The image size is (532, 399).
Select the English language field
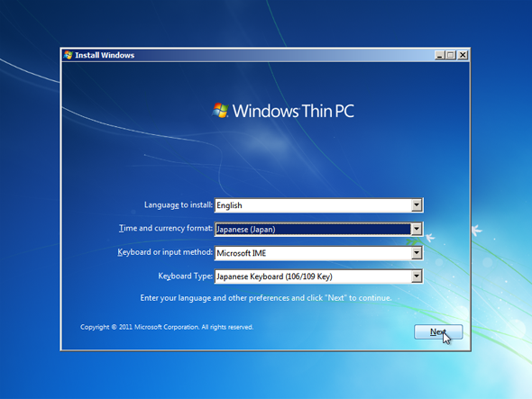pos(318,205)
